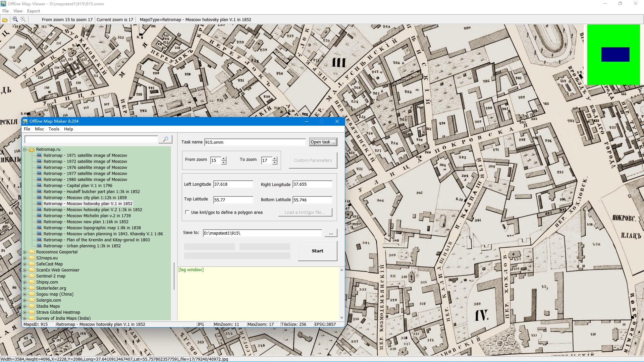Select Moscow city plan 1:12k in 1859

click(x=85, y=198)
